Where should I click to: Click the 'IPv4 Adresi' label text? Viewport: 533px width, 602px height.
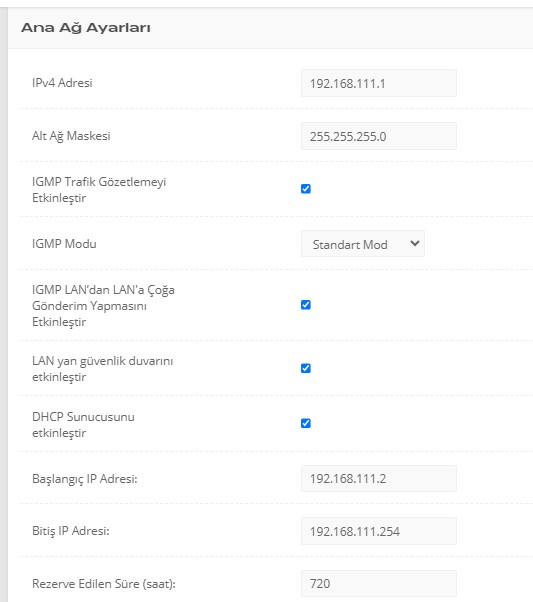pos(62,83)
